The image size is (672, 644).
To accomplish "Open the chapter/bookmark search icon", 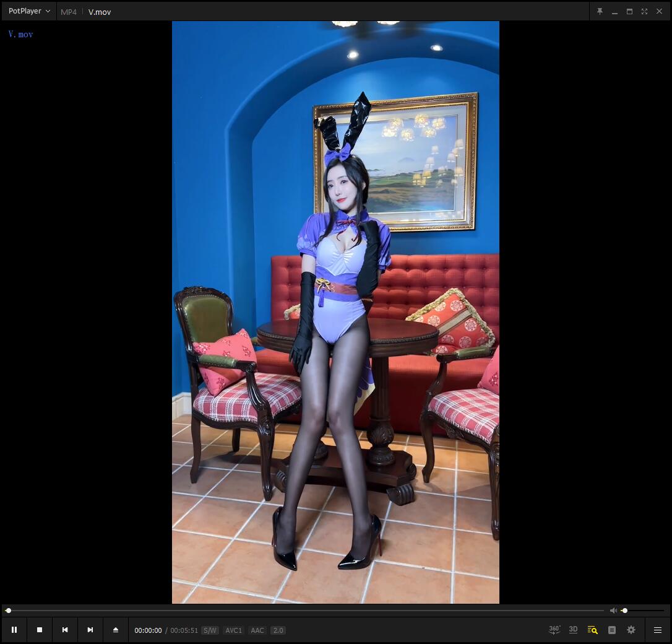I will 592,629.
